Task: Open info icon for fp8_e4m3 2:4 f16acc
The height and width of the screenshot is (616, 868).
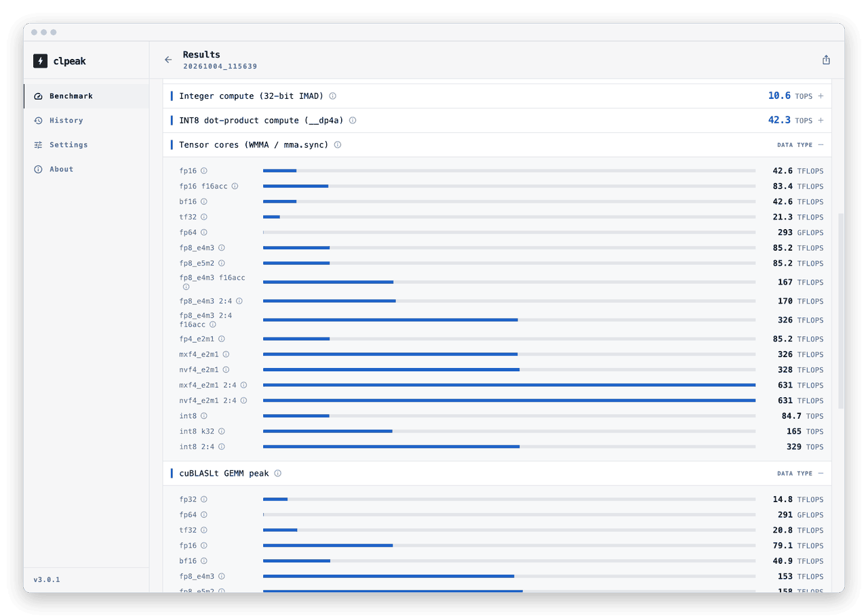Action: (x=213, y=325)
